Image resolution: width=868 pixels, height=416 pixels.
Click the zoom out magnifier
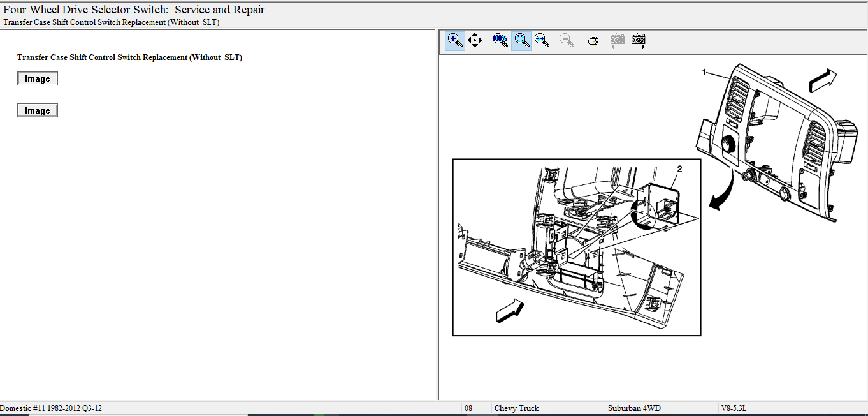tap(567, 41)
